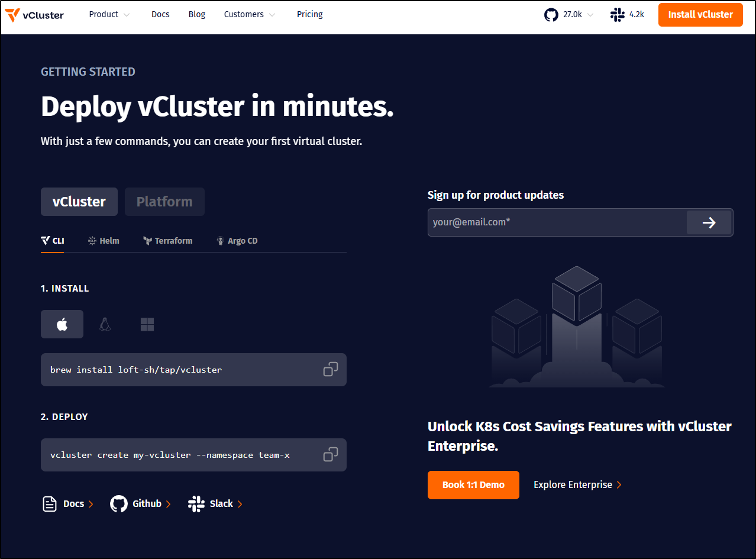Select the CLI tab

53,241
